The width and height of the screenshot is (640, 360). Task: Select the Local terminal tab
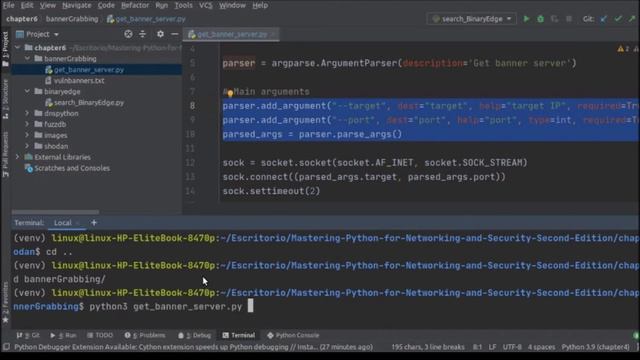pyautogui.click(x=63, y=223)
